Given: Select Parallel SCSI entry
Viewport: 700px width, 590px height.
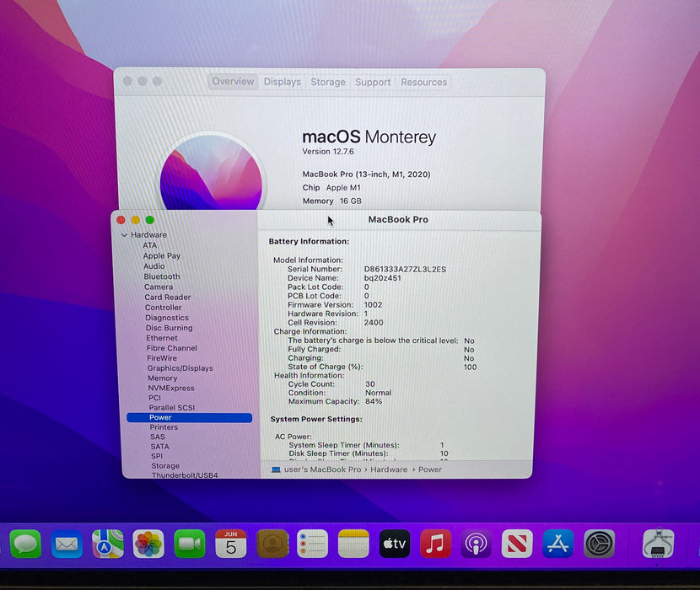Looking at the screenshot, I should click(172, 407).
